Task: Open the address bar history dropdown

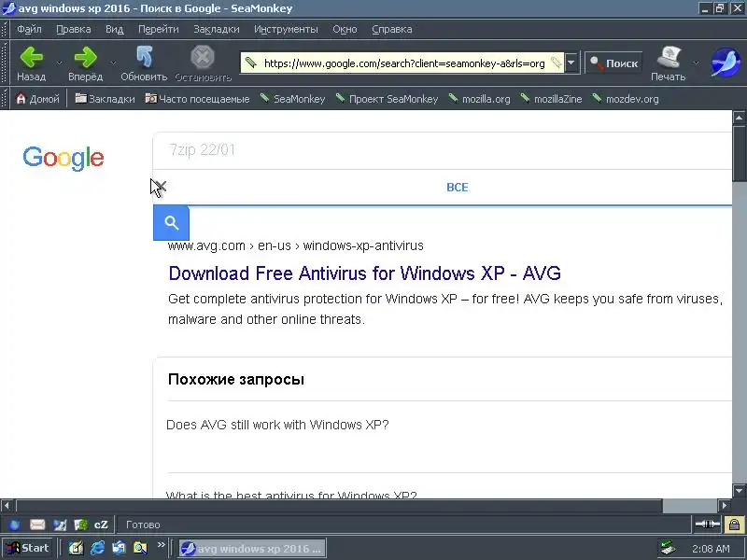Action: 571,63
